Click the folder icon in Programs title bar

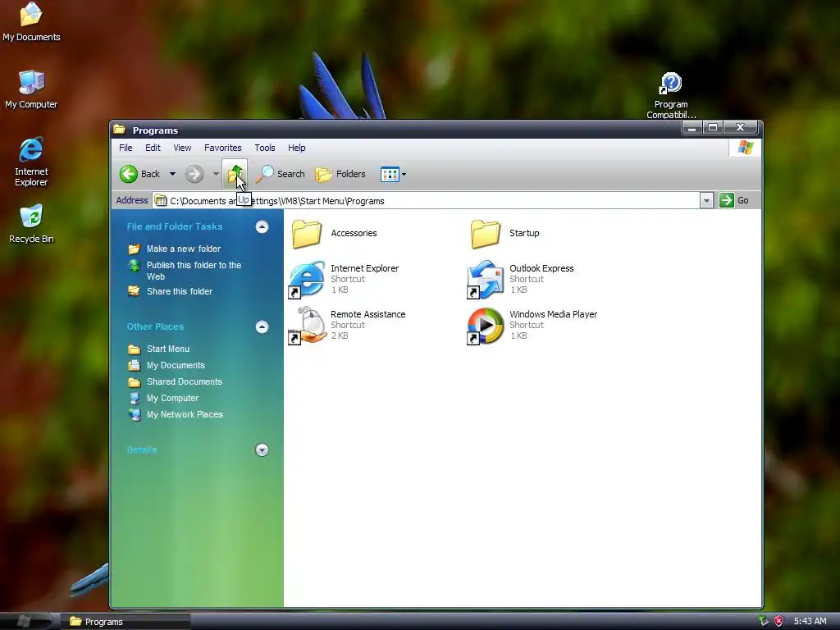(120, 130)
